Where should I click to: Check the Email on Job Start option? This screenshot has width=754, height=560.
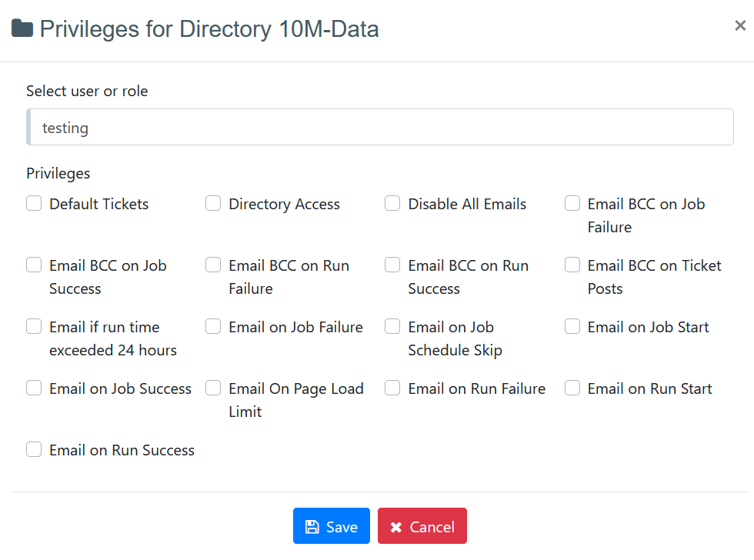572,327
